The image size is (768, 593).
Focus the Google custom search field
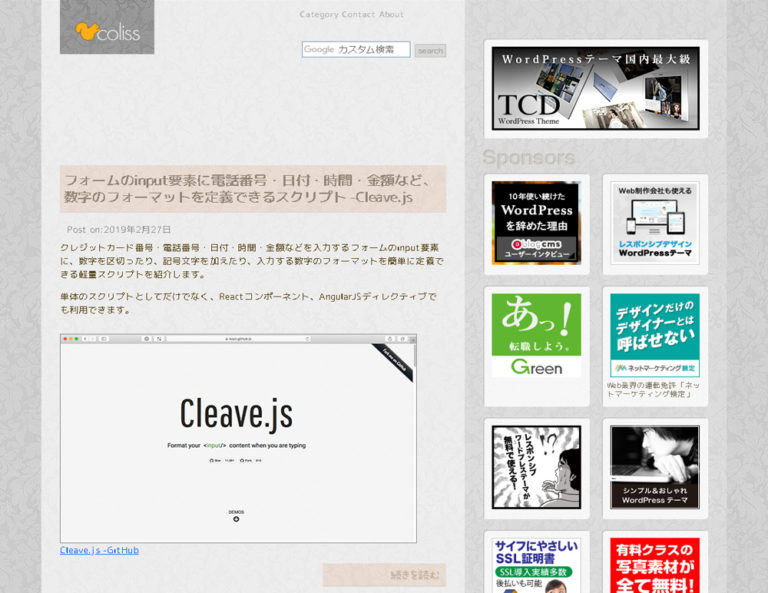point(356,49)
